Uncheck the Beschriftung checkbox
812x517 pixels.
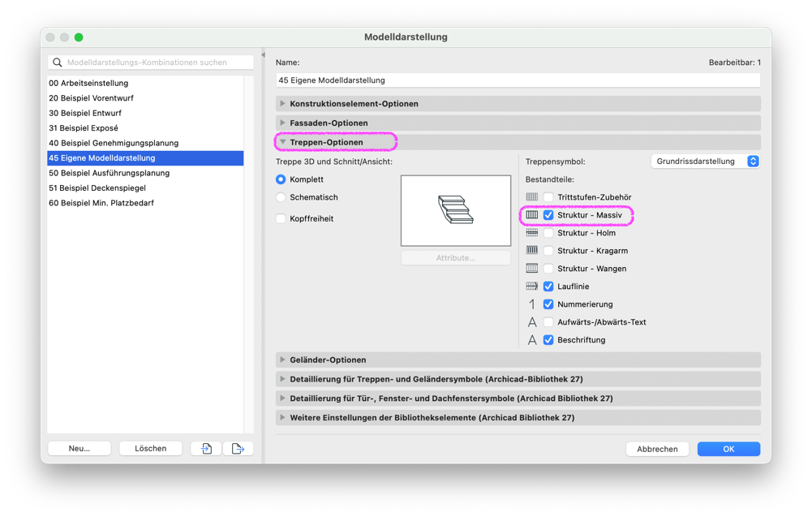pyautogui.click(x=548, y=340)
